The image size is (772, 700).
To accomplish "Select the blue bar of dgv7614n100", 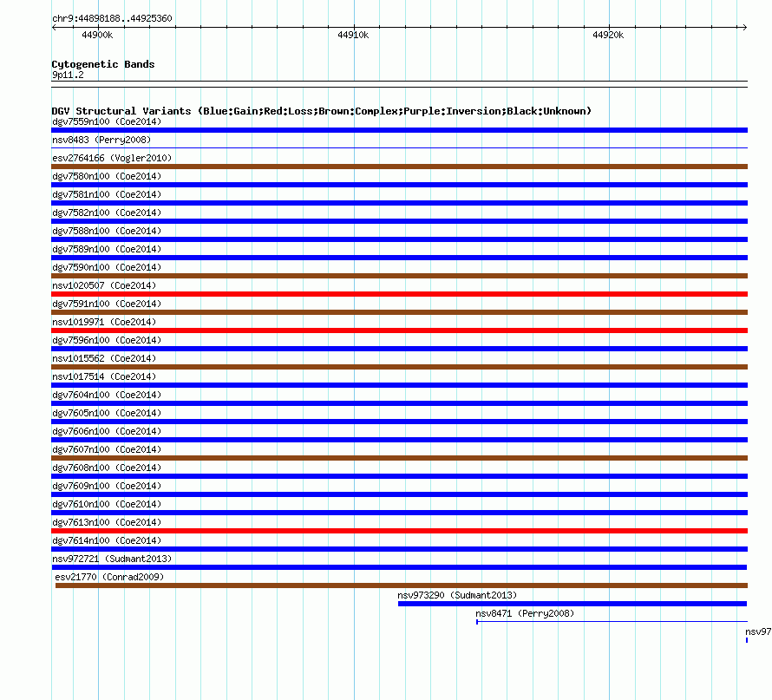I will point(399,549).
